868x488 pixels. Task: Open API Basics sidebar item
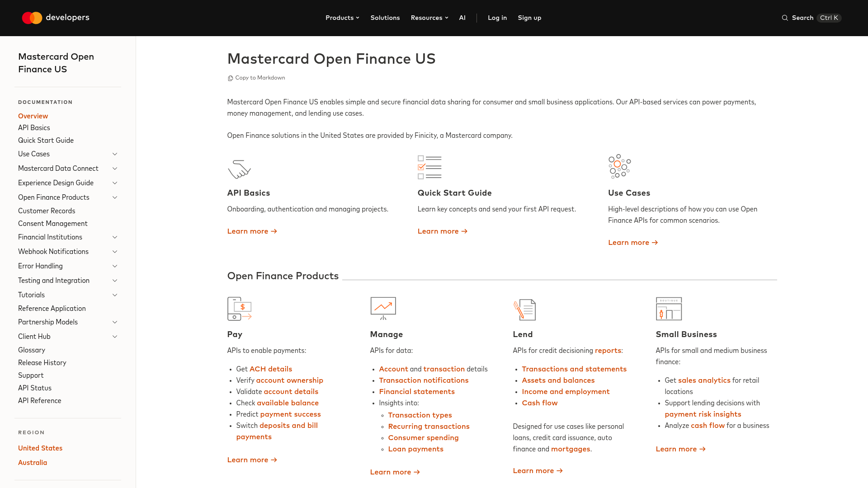(34, 128)
